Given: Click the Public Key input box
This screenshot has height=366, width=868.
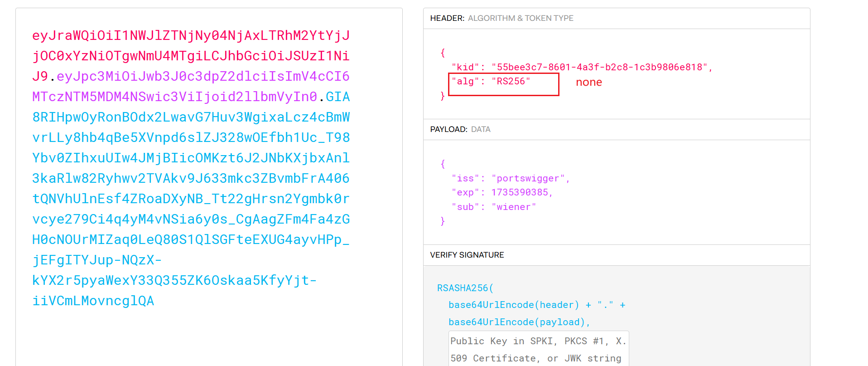Looking at the screenshot, I should pos(538,349).
